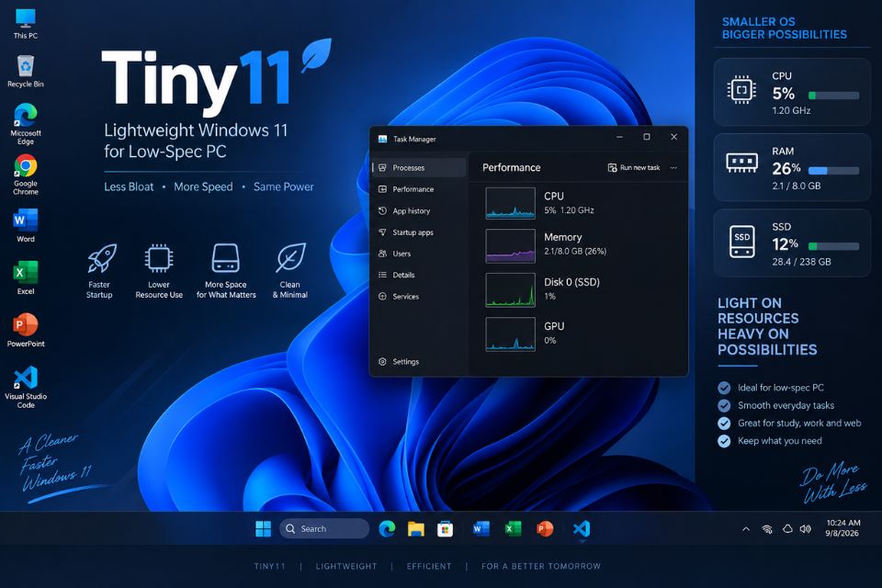Screen dimensions: 882x588
Task: Open Details in Task Manager sidebar
Action: click(420, 275)
